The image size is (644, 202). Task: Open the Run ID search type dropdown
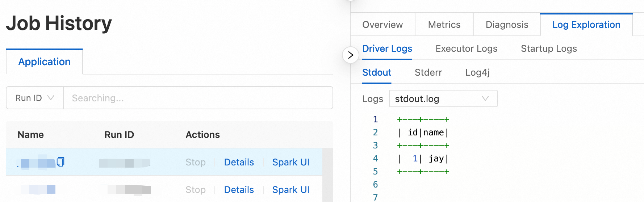(35, 98)
